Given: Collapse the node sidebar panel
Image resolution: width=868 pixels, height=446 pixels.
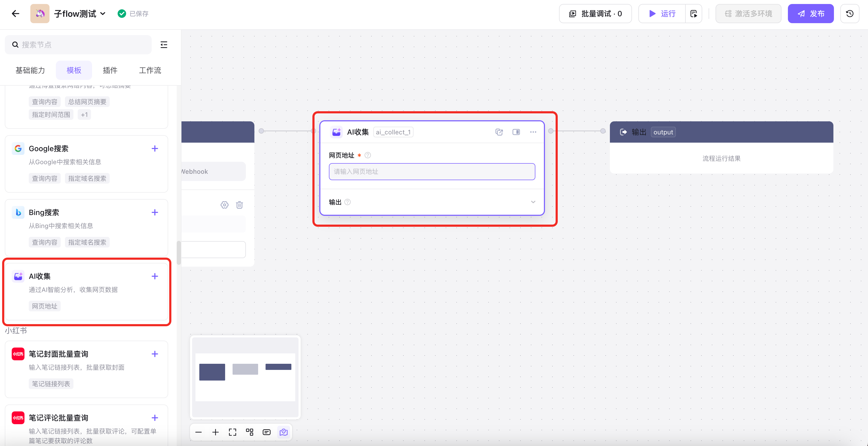Looking at the screenshot, I should click(x=164, y=44).
